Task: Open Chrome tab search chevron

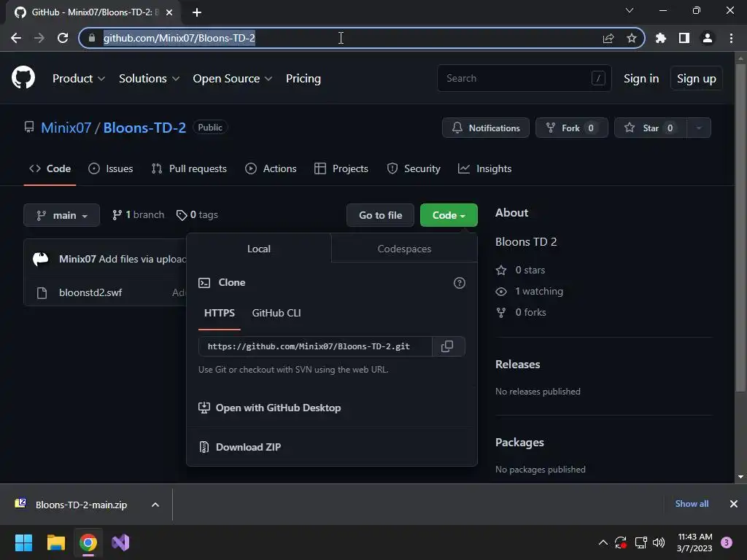Action: click(630, 10)
